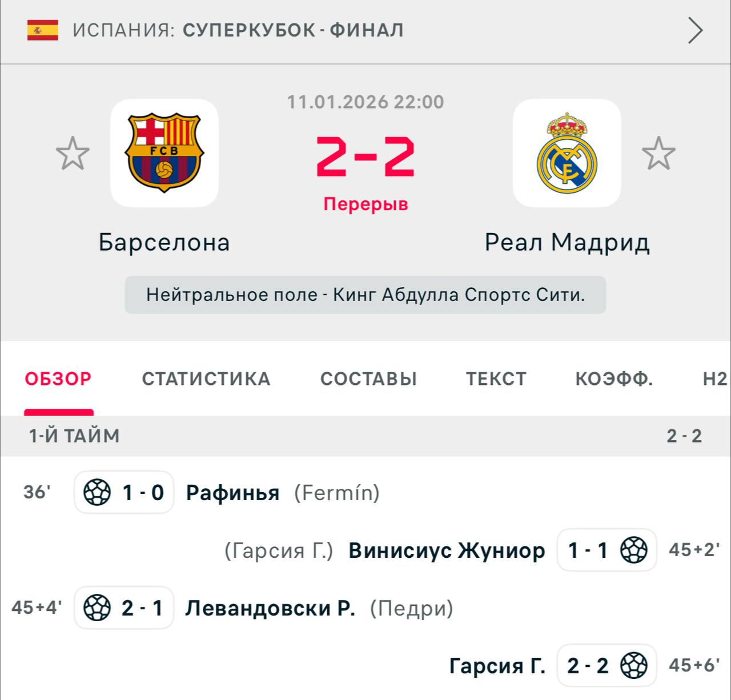Click the ball icon for the 1-0 goal
731x700 pixels.
(97, 492)
